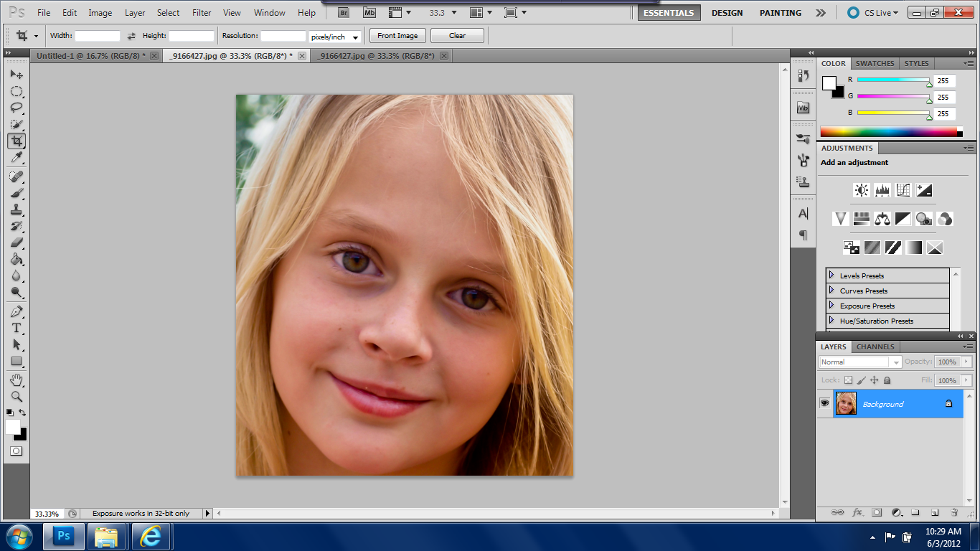The width and height of the screenshot is (980, 551).
Task: Open the Character panel from the dock
Action: point(803,214)
